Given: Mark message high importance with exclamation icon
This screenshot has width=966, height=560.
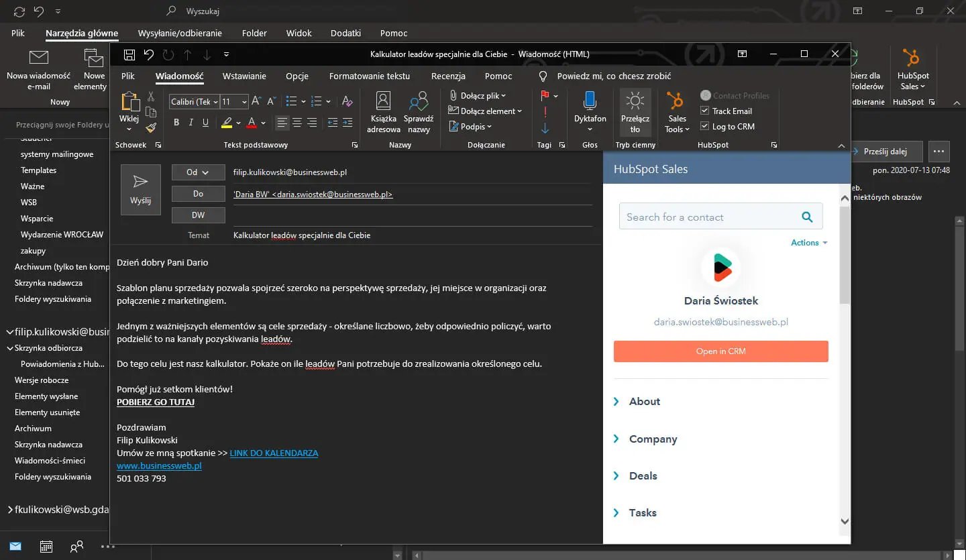Looking at the screenshot, I should [545, 111].
